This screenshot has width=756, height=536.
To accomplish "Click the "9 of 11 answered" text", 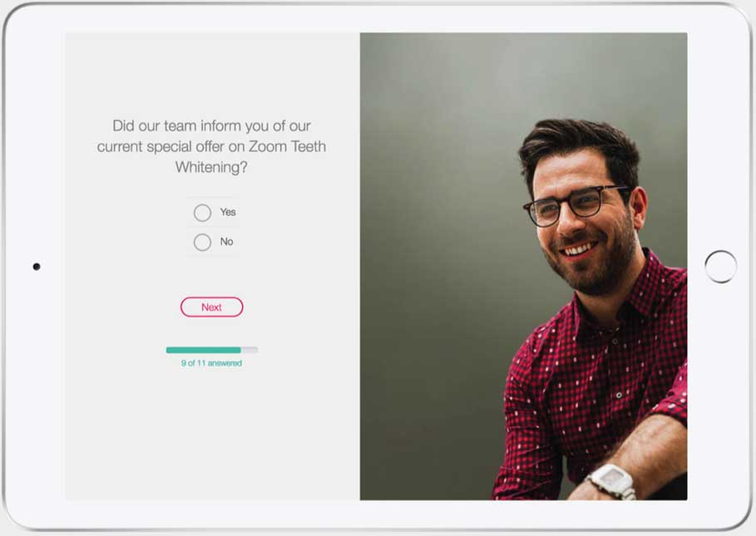I will pos(211,363).
